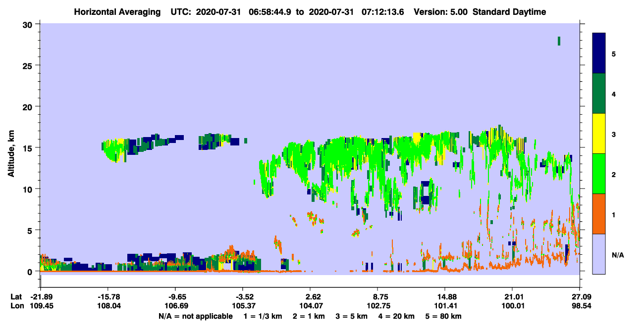Click the 'Altitude, km' axis label
Image resolution: width=644 pixels, height=330 pixels.
(x=11, y=155)
